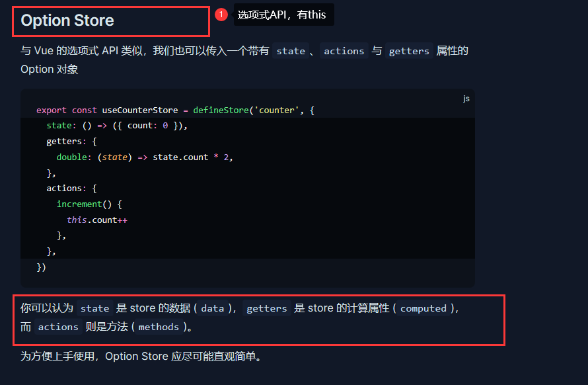Click the tooltip reading 选项式API，有this
This screenshot has width=588, height=385.
coord(283,14)
